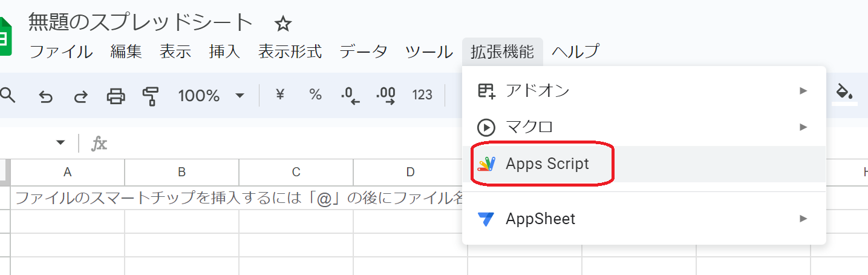The width and height of the screenshot is (868, 275).
Task: Open the ファイル menu
Action: pyautogui.click(x=61, y=51)
